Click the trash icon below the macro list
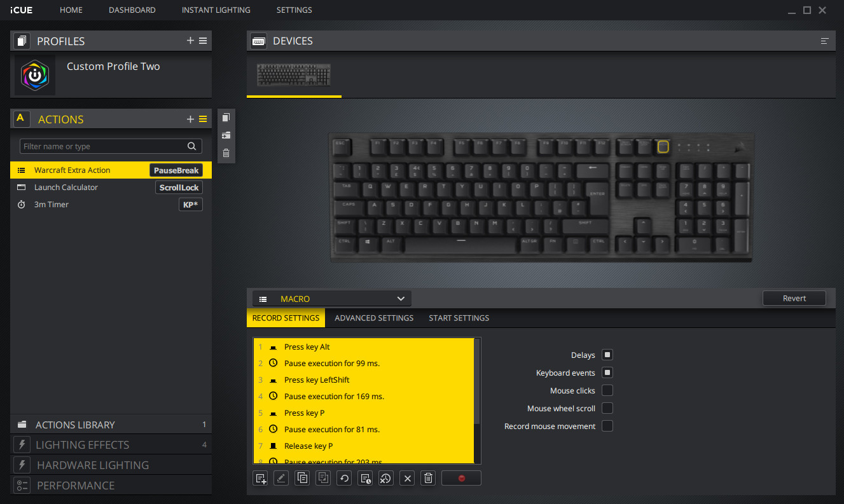 click(429, 478)
